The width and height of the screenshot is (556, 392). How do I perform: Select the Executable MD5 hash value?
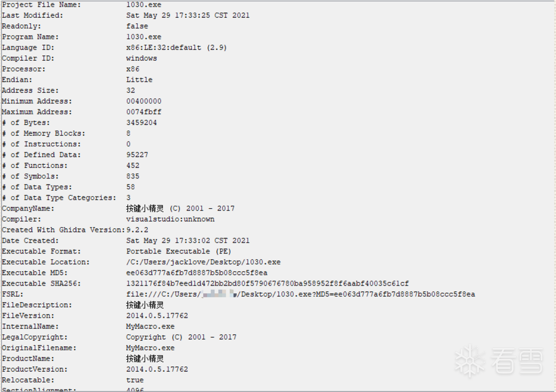[196, 272]
